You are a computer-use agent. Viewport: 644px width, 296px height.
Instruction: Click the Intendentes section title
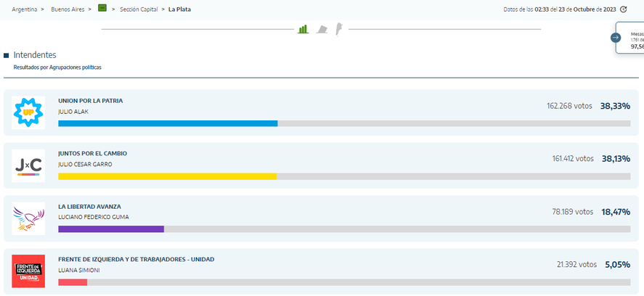point(35,55)
